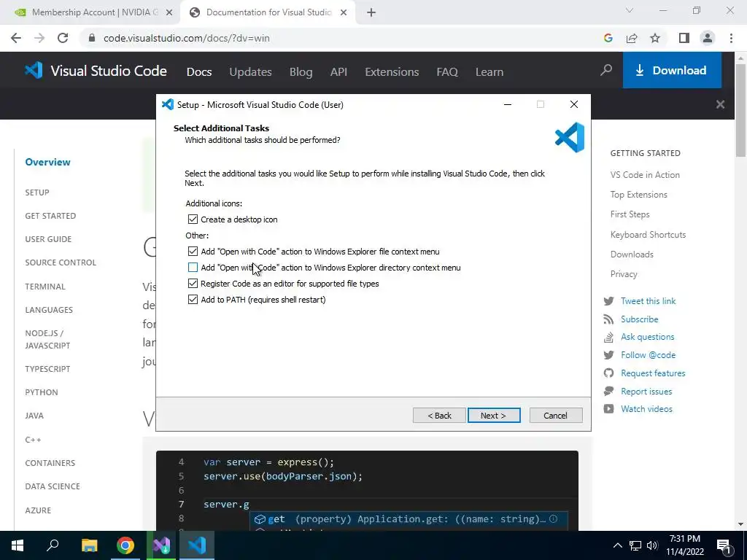Expand PYTHON docs section

click(42, 392)
